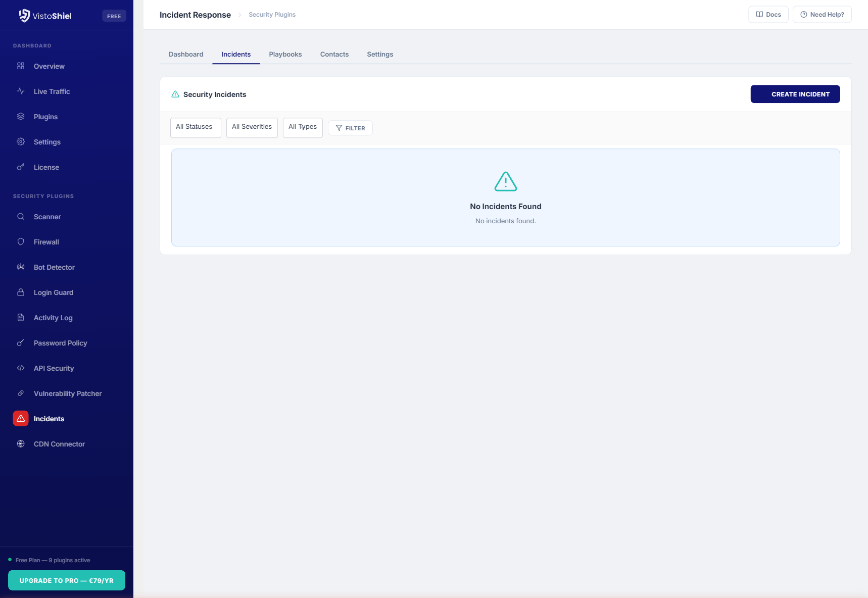Image resolution: width=868 pixels, height=598 pixels.
Task: Click the 'Incident Response' page title
Action: pos(195,15)
